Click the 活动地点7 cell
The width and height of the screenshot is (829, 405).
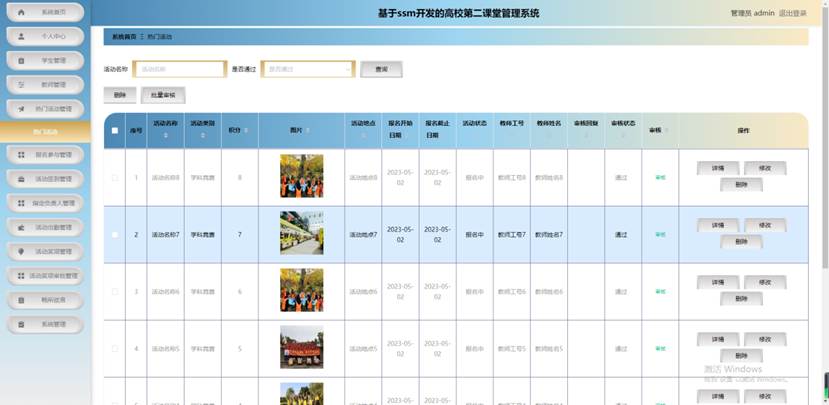point(363,235)
